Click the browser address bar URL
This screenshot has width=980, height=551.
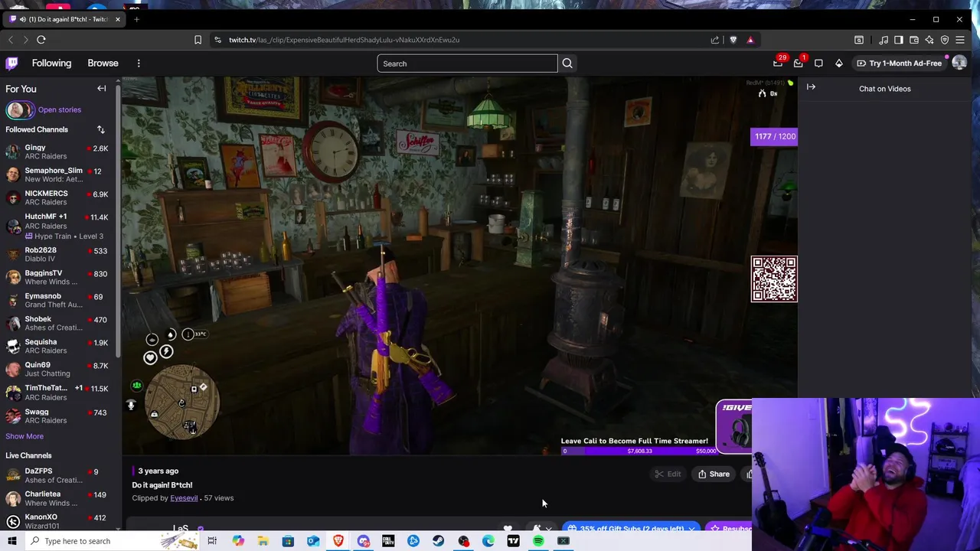pyautogui.click(x=344, y=40)
